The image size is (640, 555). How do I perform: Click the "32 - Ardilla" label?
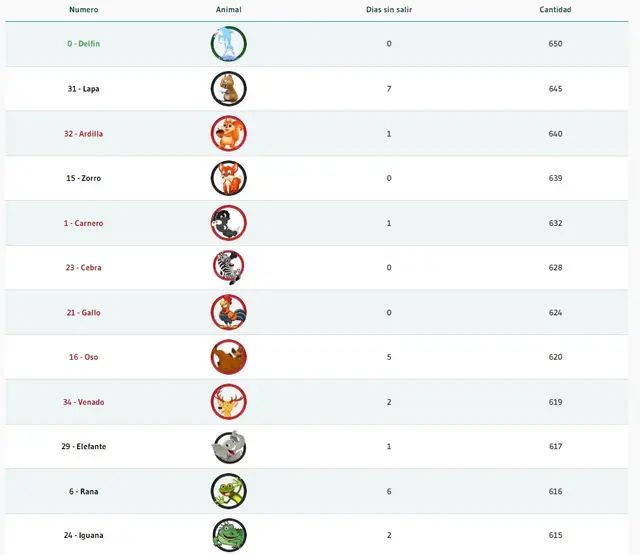83,134
